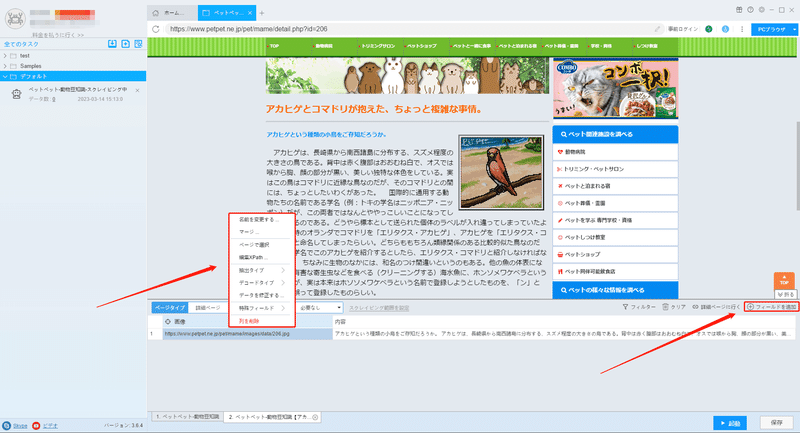Open the 詳細ページ page type dropdown
Viewport: 800px width, 433px height.
tap(208, 308)
